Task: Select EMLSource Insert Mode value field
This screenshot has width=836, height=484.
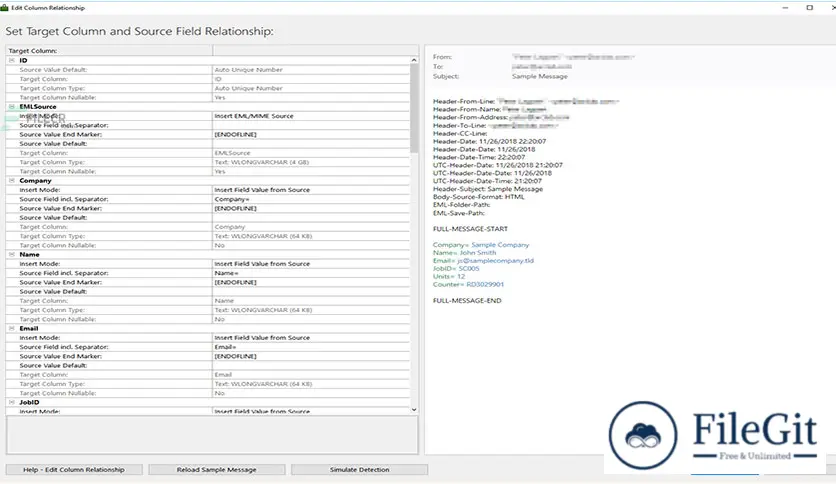Action: (311, 116)
